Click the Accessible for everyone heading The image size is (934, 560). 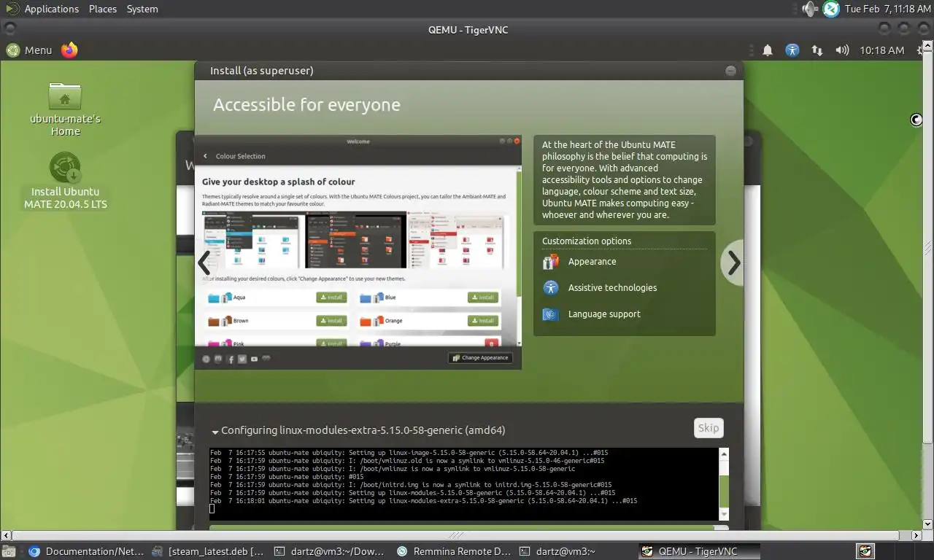coord(306,104)
